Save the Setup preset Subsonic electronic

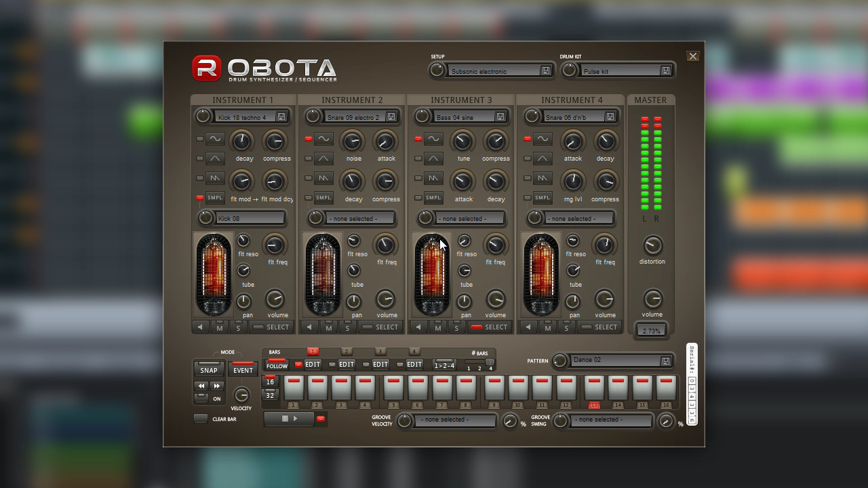pos(545,70)
